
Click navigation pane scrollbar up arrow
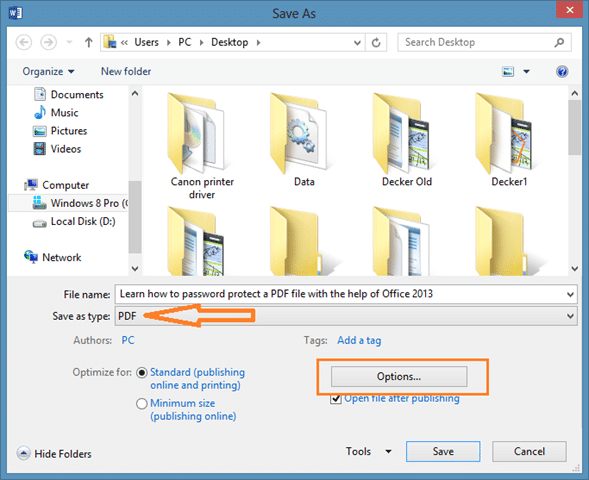pos(135,93)
